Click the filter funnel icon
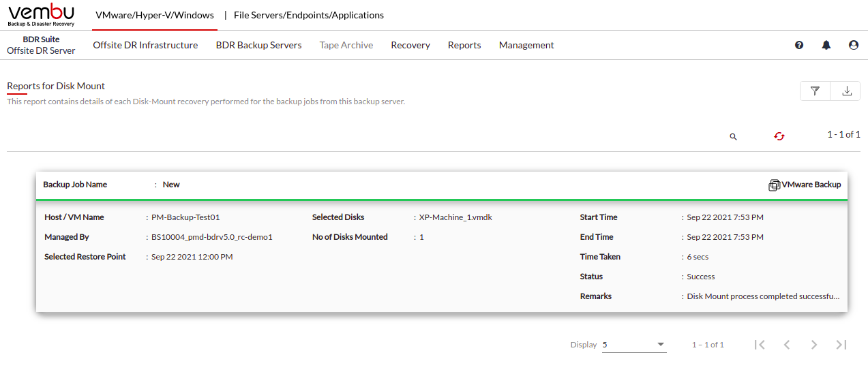The height and width of the screenshot is (374, 868). [x=815, y=91]
